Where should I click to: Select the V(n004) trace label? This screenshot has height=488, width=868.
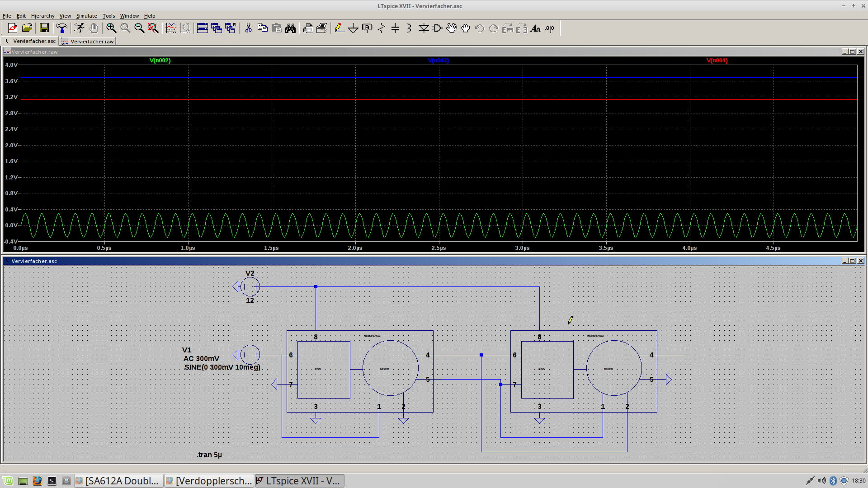pyautogui.click(x=717, y=61)
